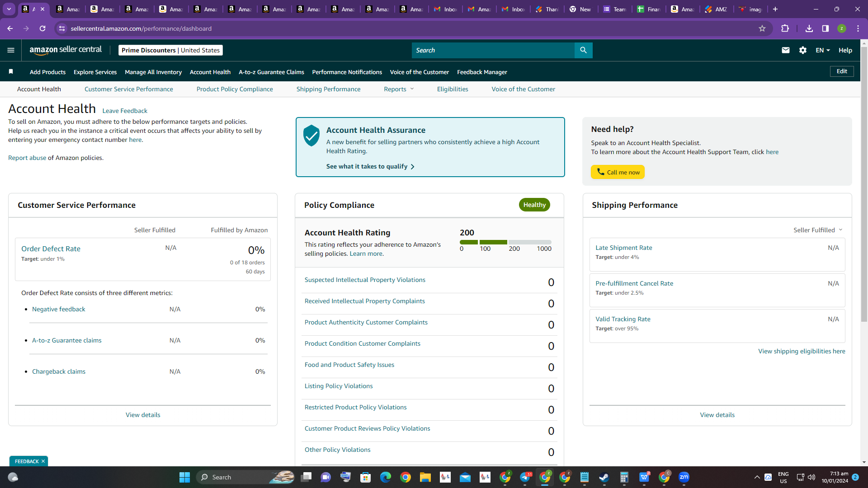Bookmark page with the star icon
This screenshot has width=868, height=488.
pos(762,28)
